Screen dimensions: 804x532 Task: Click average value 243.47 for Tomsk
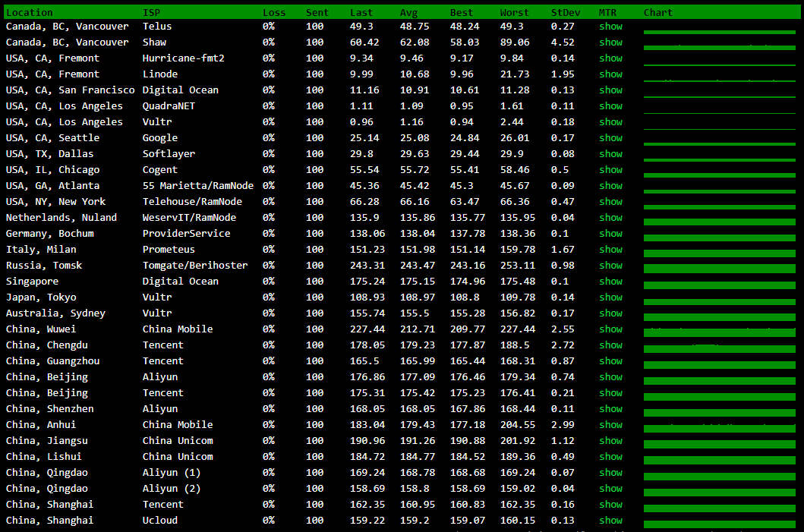pos(418,265)
